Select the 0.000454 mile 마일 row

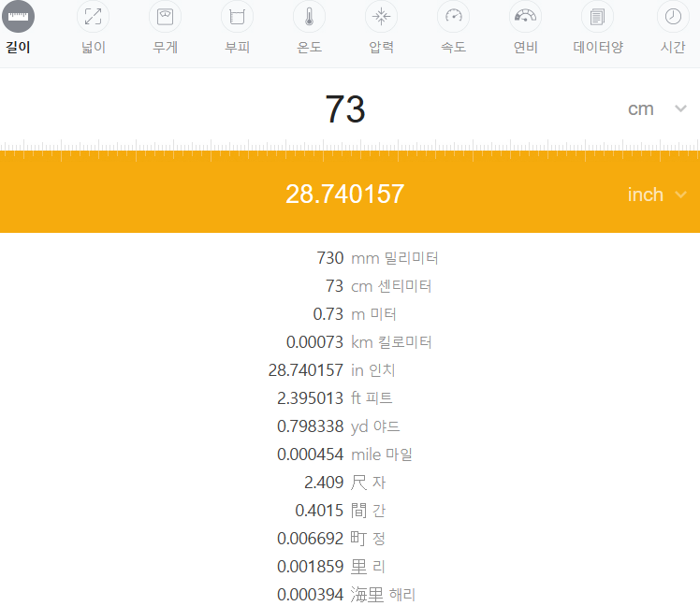click(x=344, y=454)
